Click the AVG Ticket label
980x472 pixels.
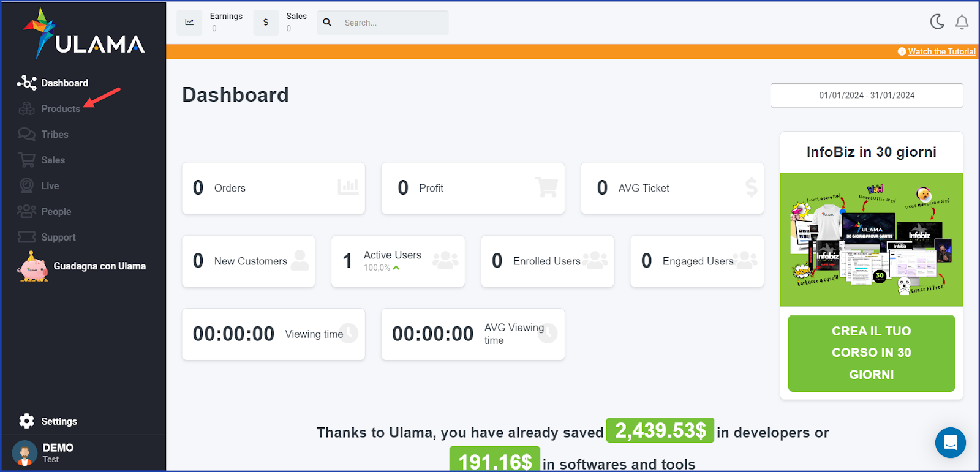pos(644,188)
